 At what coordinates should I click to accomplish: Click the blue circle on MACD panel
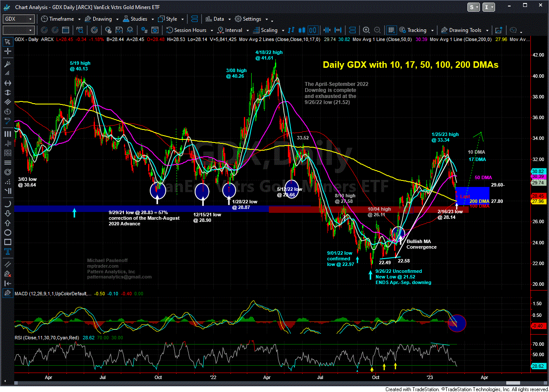[457, 323]
